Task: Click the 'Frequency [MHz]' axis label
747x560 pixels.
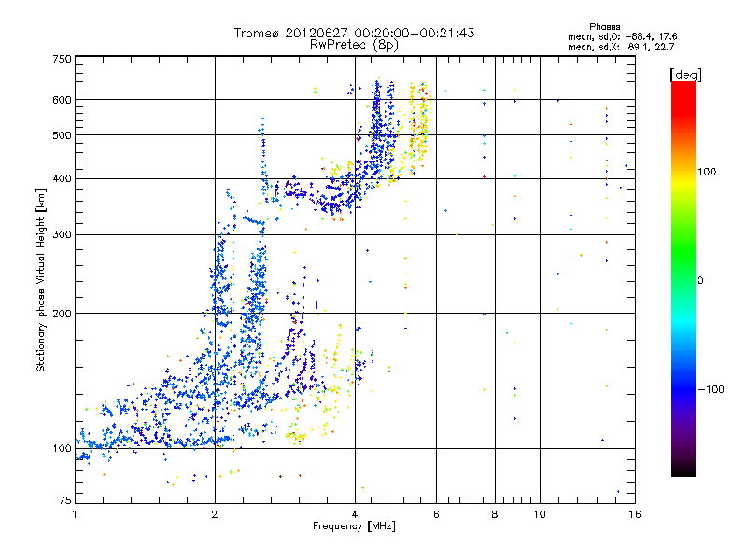Action: pyautogui.click(x=354, y=526)
